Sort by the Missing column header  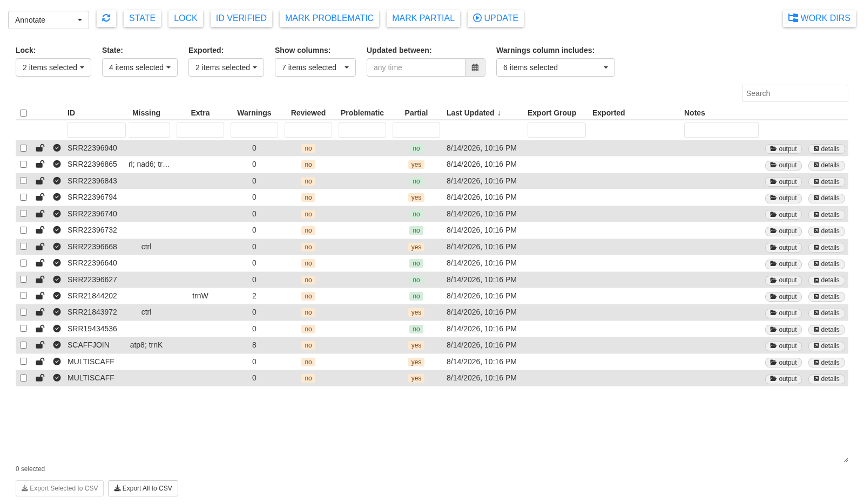coord(146,113)
